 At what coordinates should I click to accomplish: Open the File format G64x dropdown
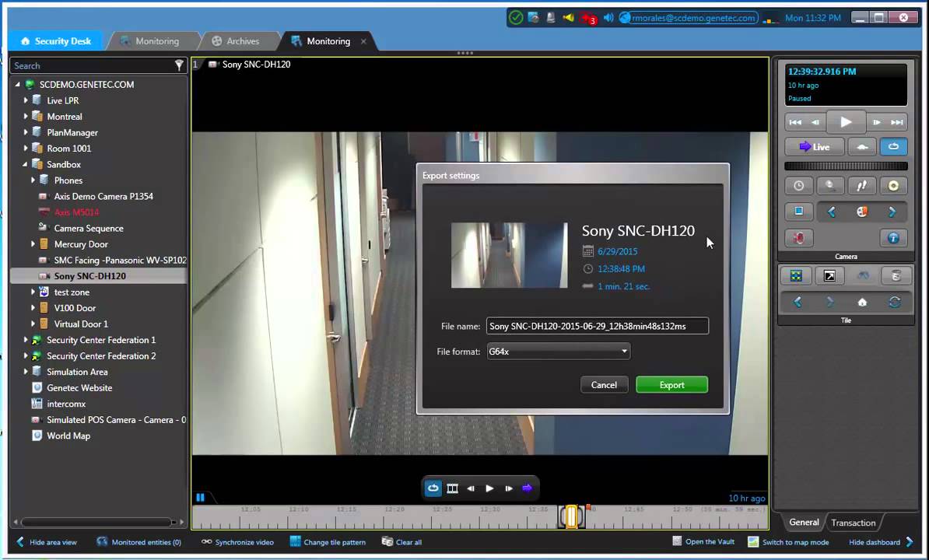click(558, 352)
